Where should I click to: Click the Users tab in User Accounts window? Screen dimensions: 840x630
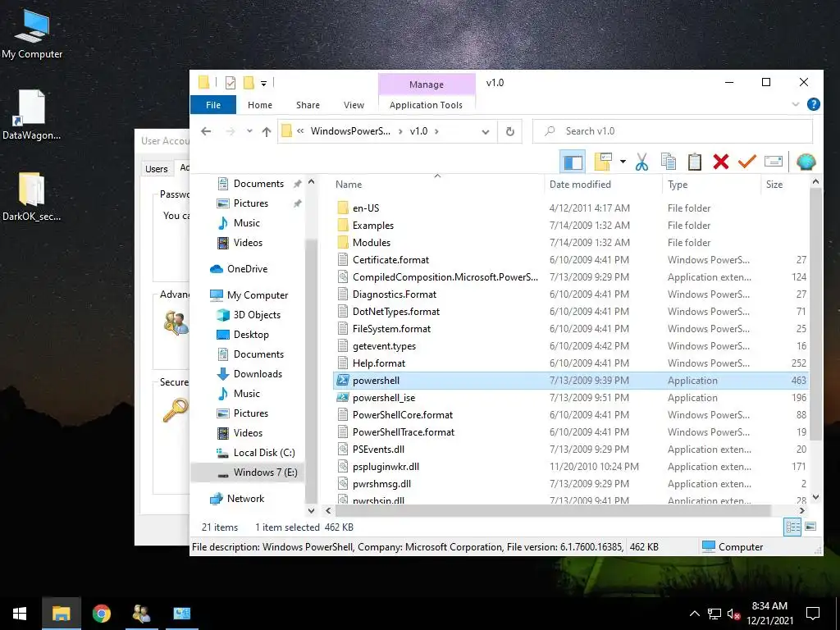[157, 169]
